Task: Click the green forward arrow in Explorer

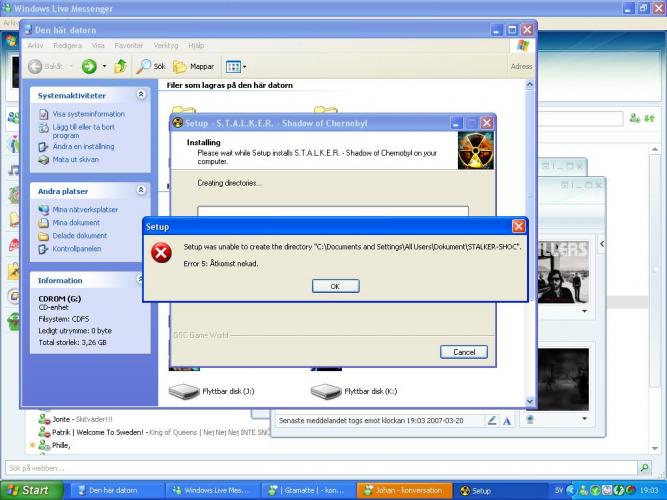Action: tap(87, 66)
